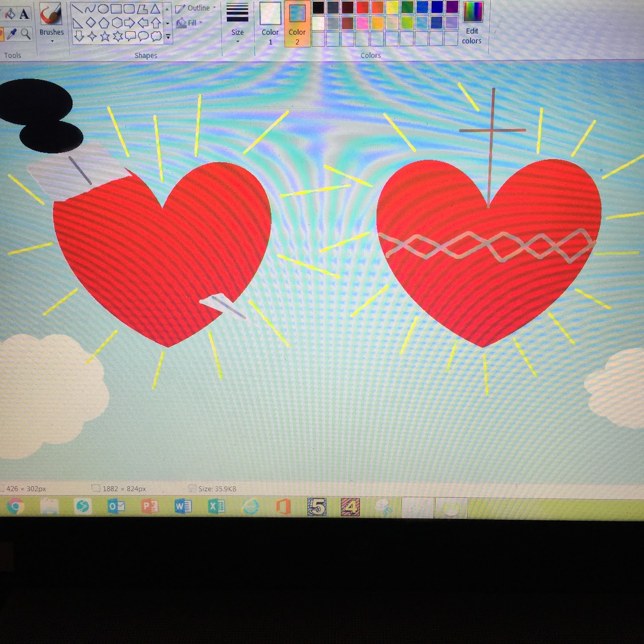The image size is (644, 644).
Task: Open the Brushes dropdown arrow
Action: tap(52, 41)
